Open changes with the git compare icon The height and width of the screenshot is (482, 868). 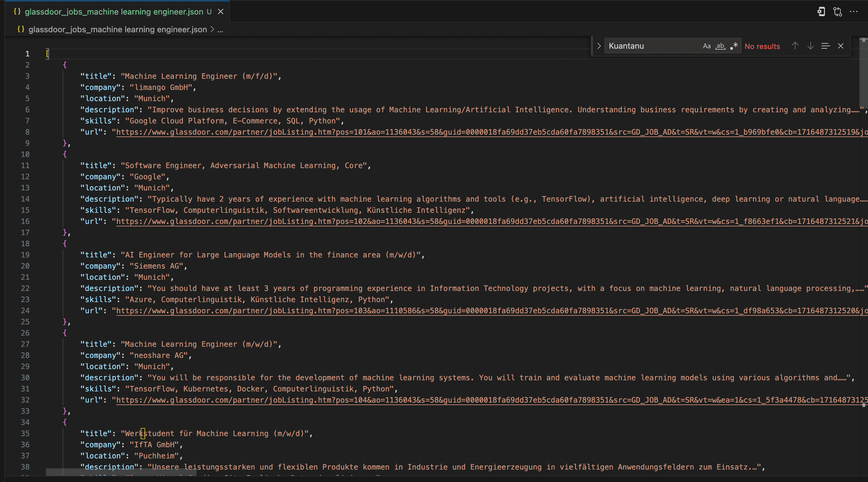point(837,12)
